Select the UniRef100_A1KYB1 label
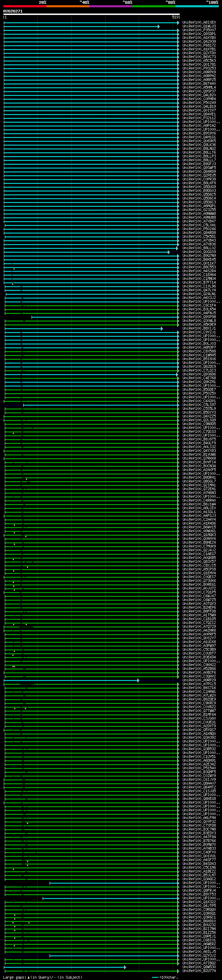Screen dimensions: 222x980 point(199,49)
